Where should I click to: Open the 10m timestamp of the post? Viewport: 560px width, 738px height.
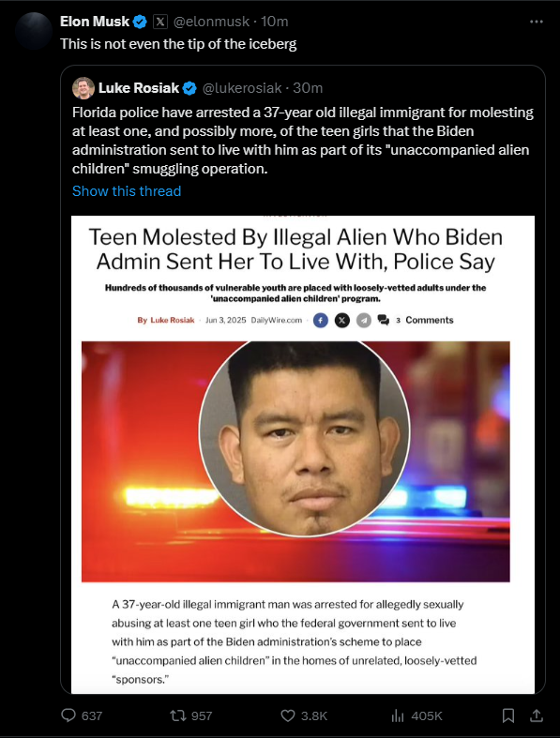(x=274, y=22)
